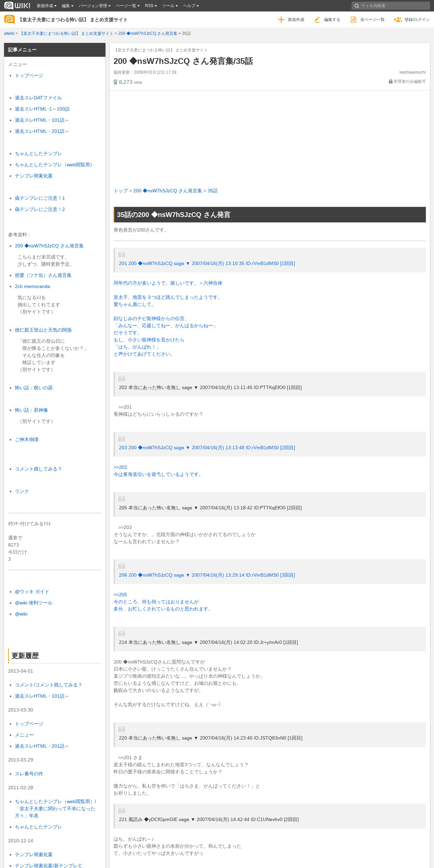Click the post 201 header by 200 ◆nsW7hSJzCQ

pyautogui.click(x=207, y=263)
